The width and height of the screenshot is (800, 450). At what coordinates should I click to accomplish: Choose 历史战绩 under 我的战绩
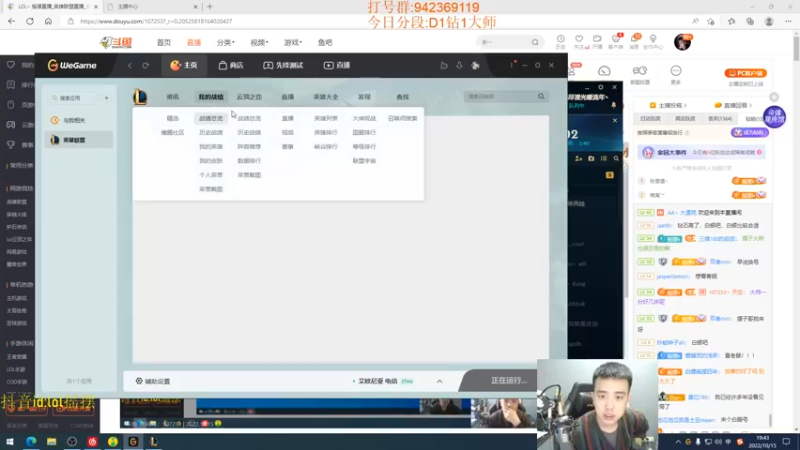click(x=211, y=132)
